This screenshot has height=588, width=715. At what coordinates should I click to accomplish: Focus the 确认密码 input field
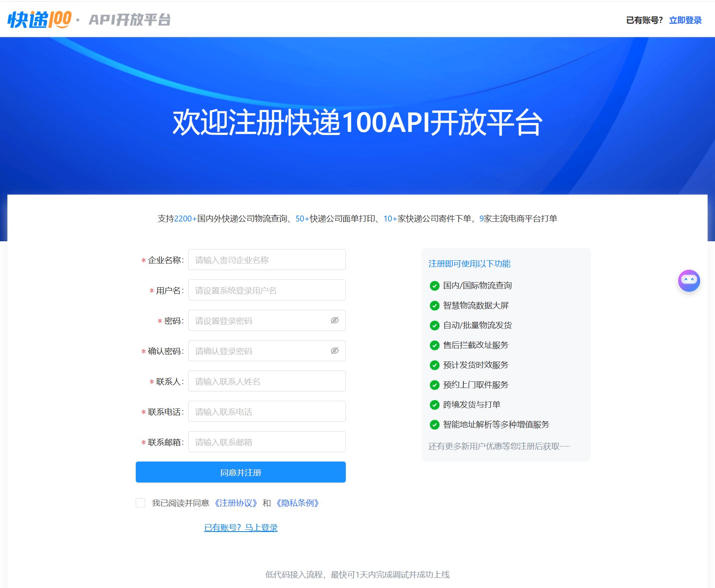click(267, 351)
